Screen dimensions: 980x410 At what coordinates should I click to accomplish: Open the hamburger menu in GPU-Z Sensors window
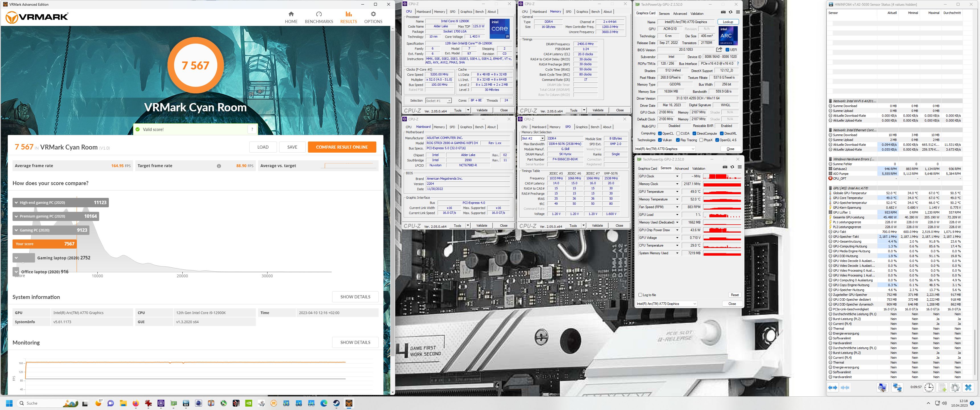[740, 167]
